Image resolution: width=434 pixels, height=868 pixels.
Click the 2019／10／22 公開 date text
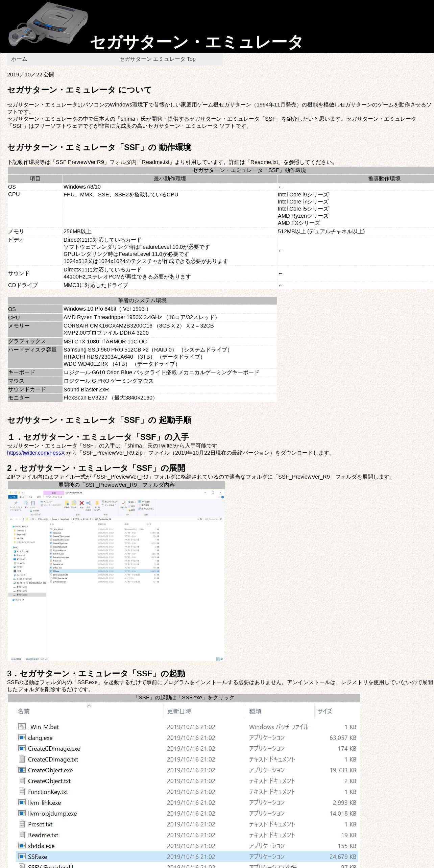[x=31, y=75]
